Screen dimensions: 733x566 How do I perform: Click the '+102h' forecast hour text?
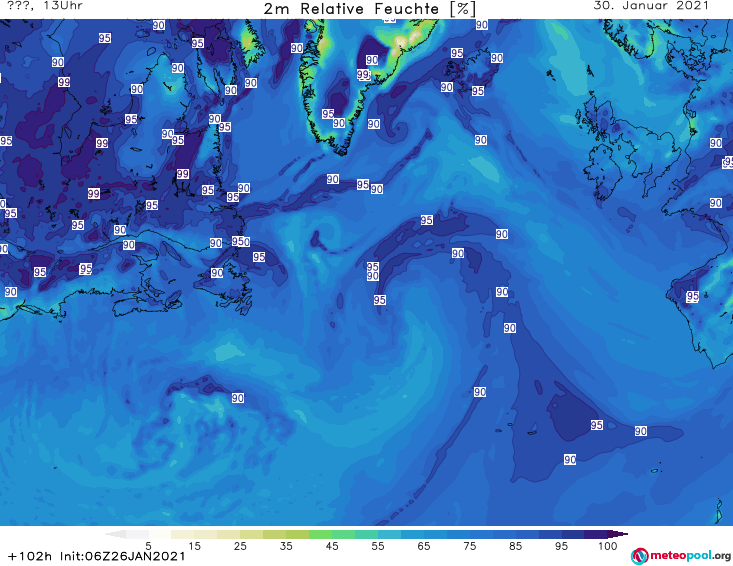29,557
